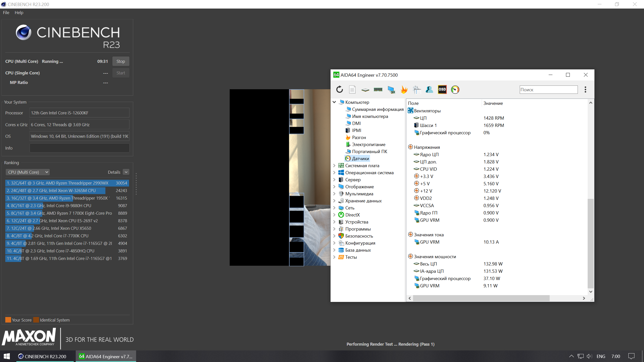This screenshot has width=644, height=362.
Task: Open the report document icon
Action: point(352,89)
